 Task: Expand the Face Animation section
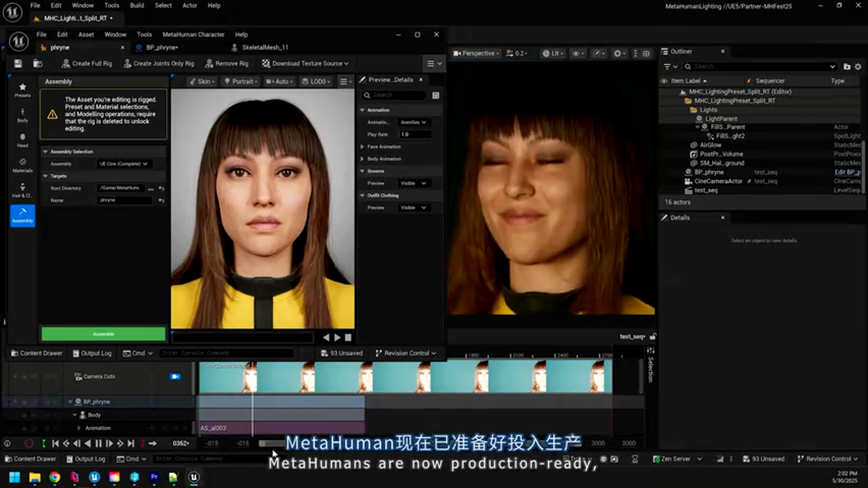click(x=384, y=146)
